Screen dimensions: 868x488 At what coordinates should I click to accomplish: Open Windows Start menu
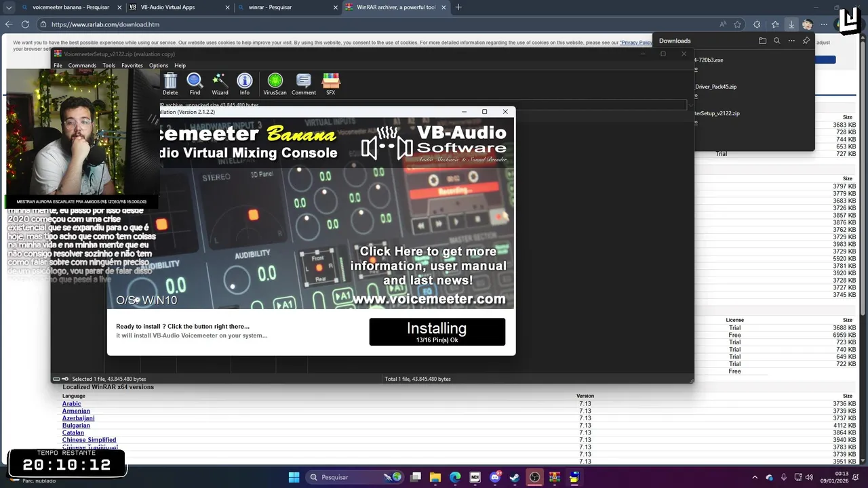coord(294,477)
